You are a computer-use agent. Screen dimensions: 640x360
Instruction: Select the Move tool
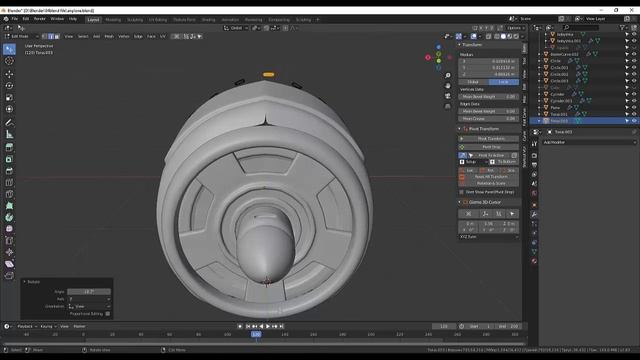point(9,74)
